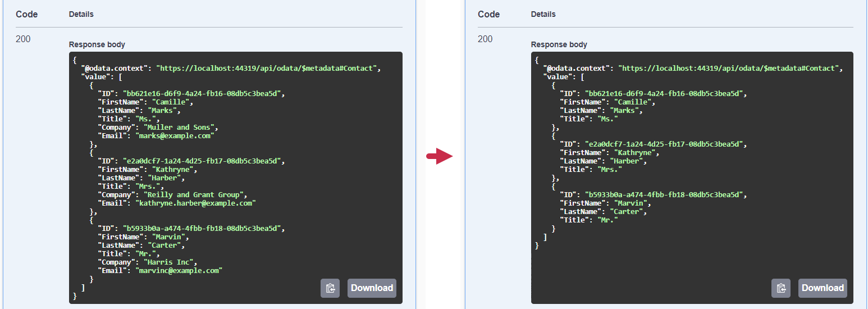Screen dimensions: 868x309
Task: Click the "marks@example.com" email value
Action: (175, 136)
